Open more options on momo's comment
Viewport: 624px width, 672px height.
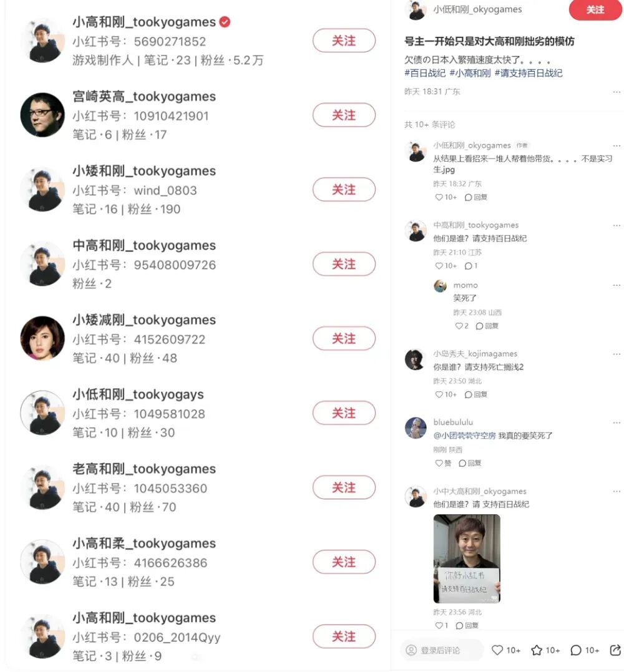617,285
